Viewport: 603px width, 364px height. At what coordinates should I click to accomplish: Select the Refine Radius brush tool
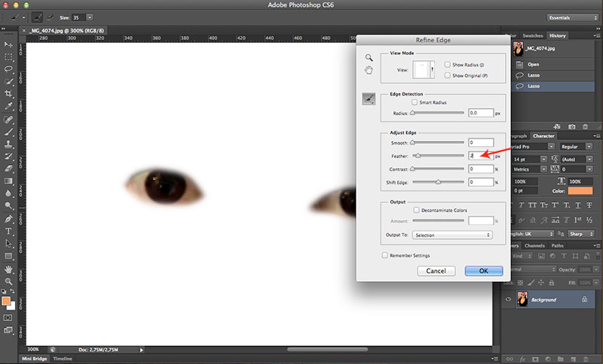[369, 99]
